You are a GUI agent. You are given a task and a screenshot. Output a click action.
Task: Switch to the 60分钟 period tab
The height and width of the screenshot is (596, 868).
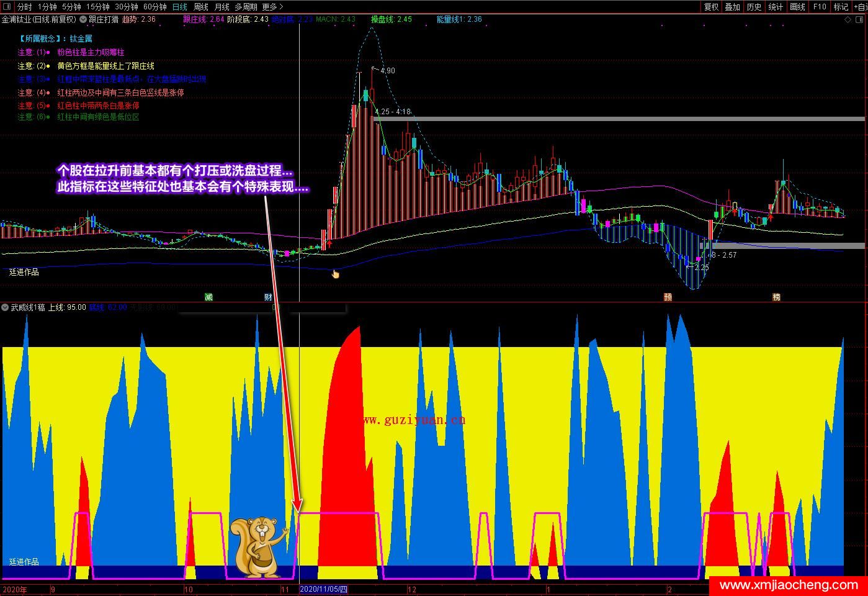154,7
